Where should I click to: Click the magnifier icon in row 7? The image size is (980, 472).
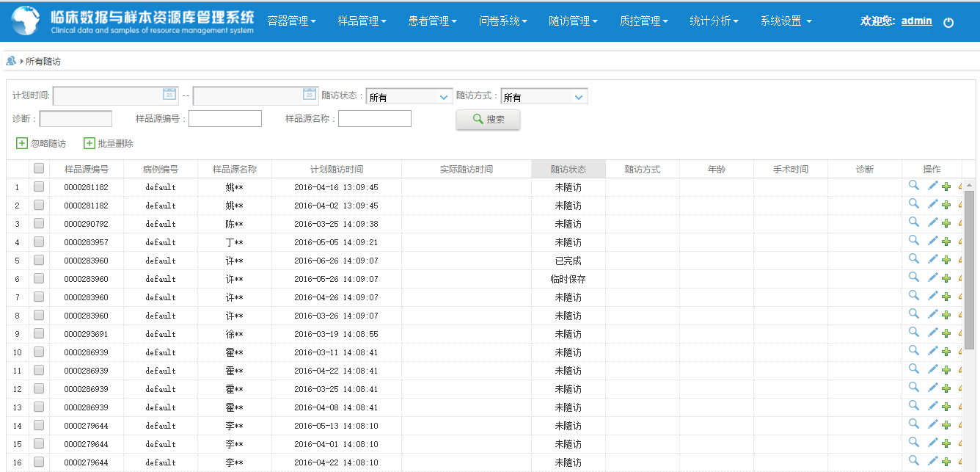914,295
